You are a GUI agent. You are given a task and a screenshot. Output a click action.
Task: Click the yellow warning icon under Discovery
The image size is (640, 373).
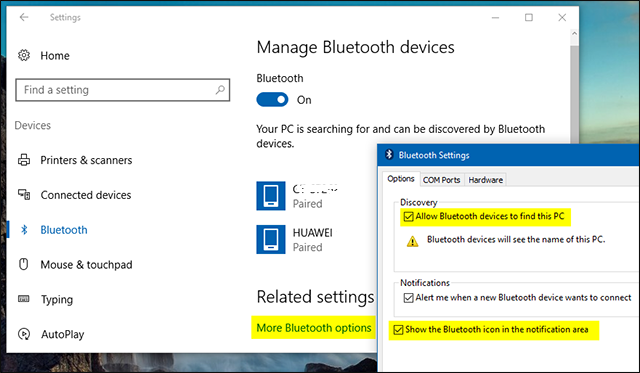[x=413, y=242]
